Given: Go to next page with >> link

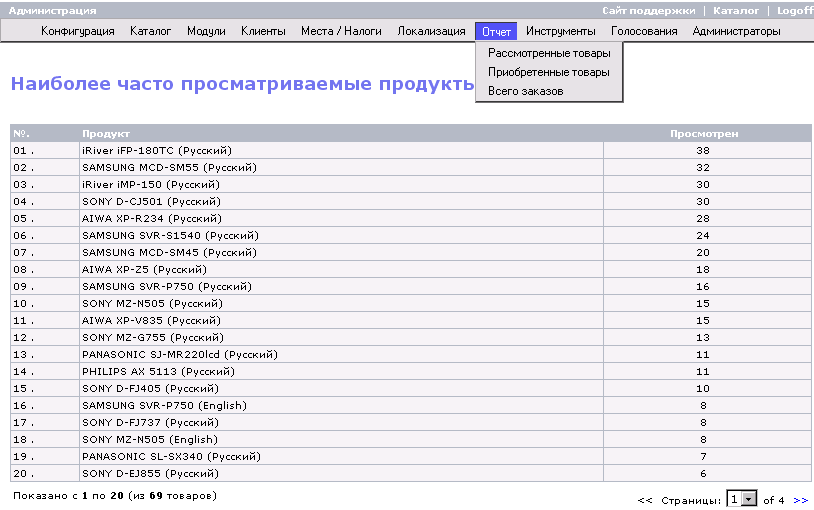Looking at the screenshot, I should coord(801,501).
